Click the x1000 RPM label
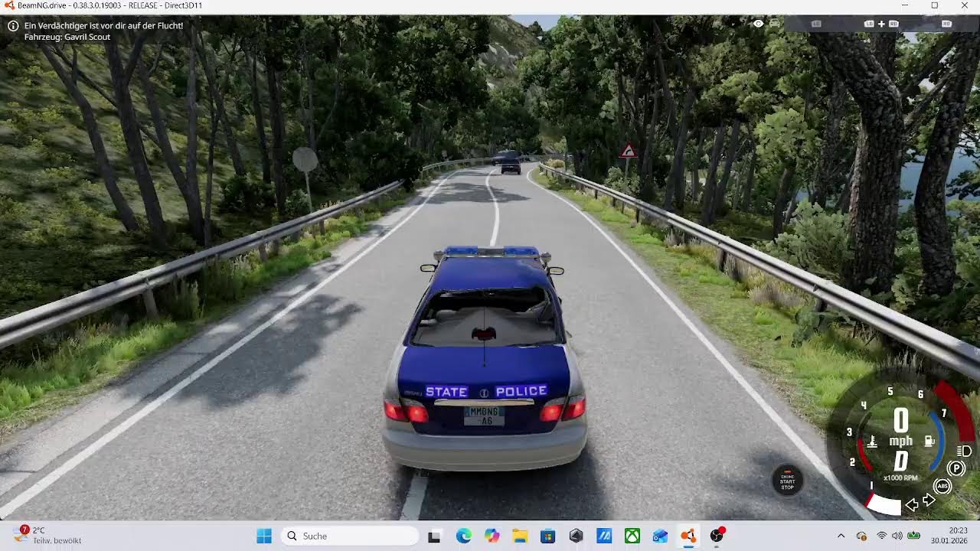Image resolution: width=980 pixels, height=551 pixels. [900, 478]
